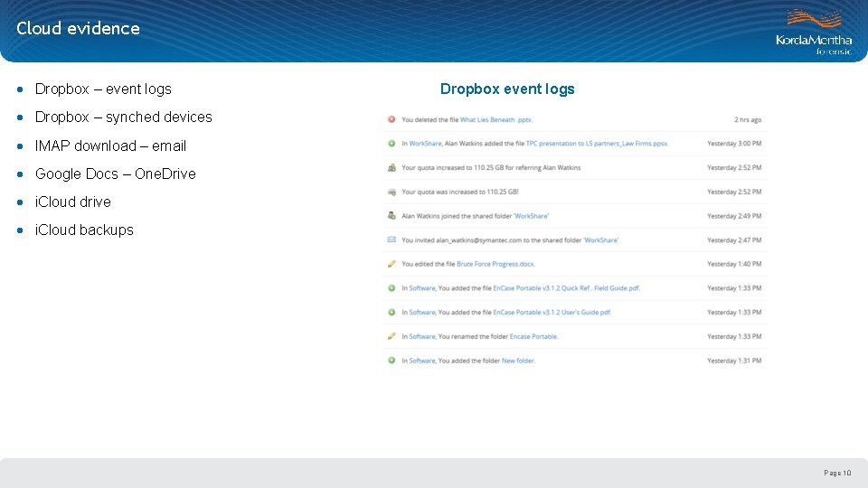The image size is (868, 488).
Task: Click the green add icon beside 'New folder'
Action: pyautogui.click(x=392, y=361)
